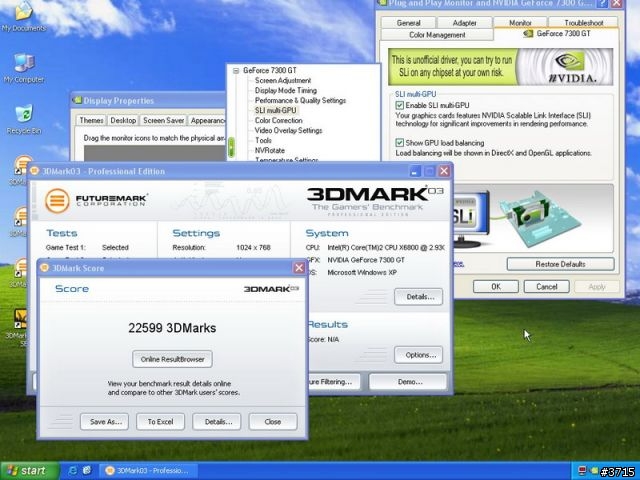Click Results Options button in 3DMark03
The height and width of the screenshot is (480, 640).
[x=418, y=355]
